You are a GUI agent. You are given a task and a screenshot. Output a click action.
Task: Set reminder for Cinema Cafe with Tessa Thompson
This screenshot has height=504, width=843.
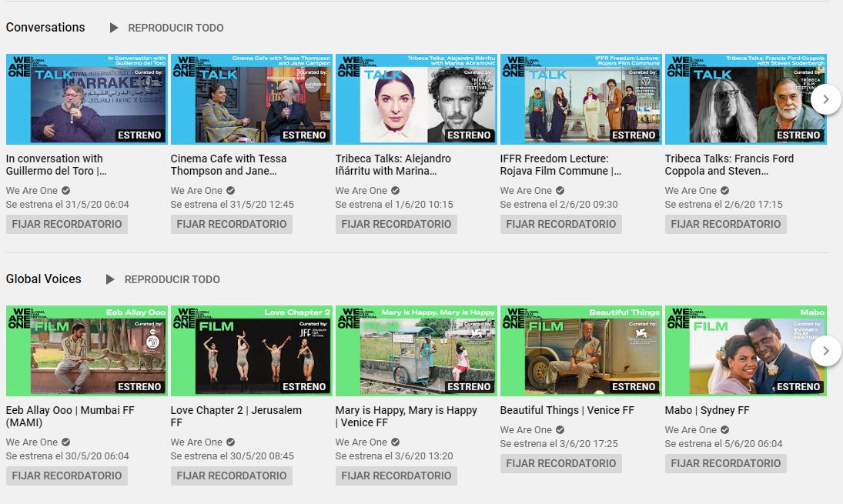click(232, 224)
